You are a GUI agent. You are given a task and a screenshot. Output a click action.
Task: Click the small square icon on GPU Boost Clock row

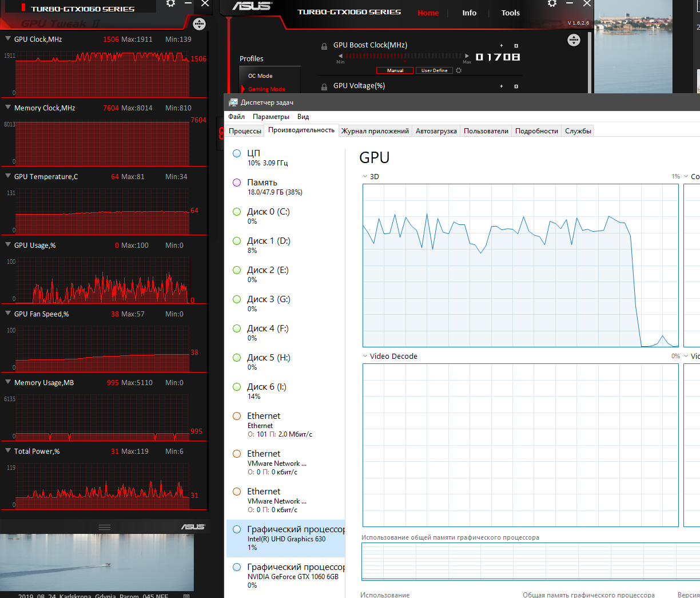coord(516,46)
